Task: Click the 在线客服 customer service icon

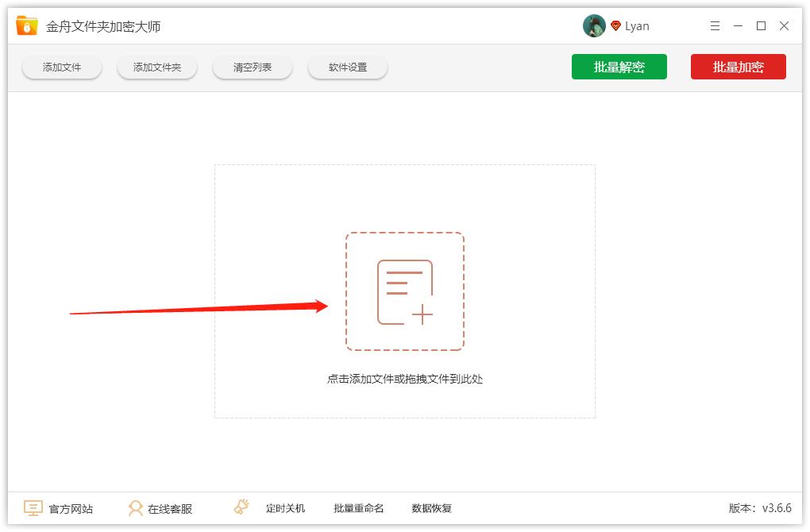Action: pos(137,507)
